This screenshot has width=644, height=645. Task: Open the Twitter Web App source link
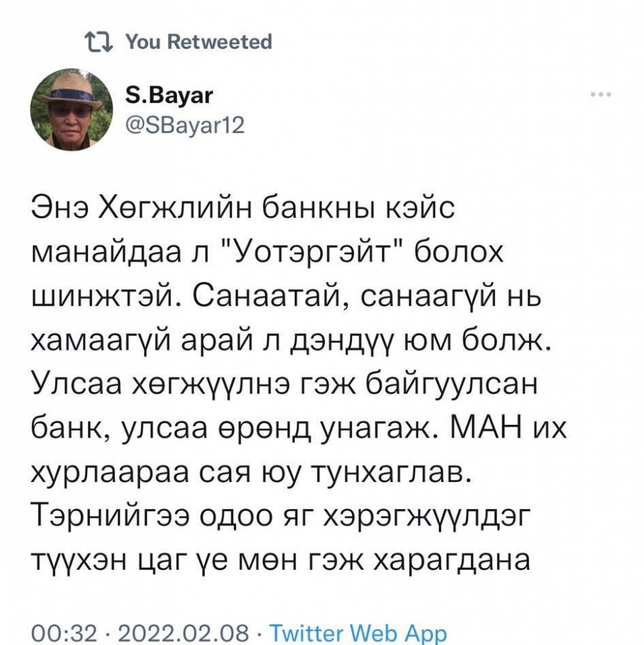[x=357, y=633]
